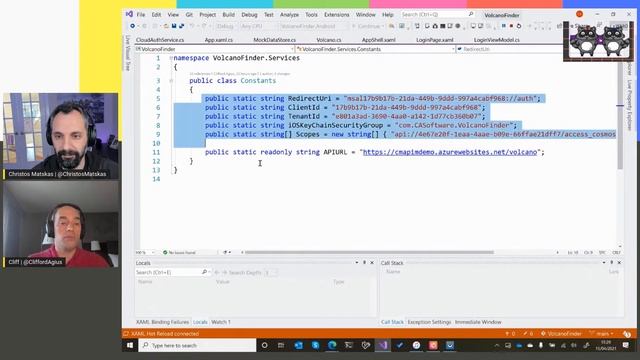The width and height of the screenshot is (640, 360).
Task: Click the Stop Debugging red square icon
Action: 511,26
